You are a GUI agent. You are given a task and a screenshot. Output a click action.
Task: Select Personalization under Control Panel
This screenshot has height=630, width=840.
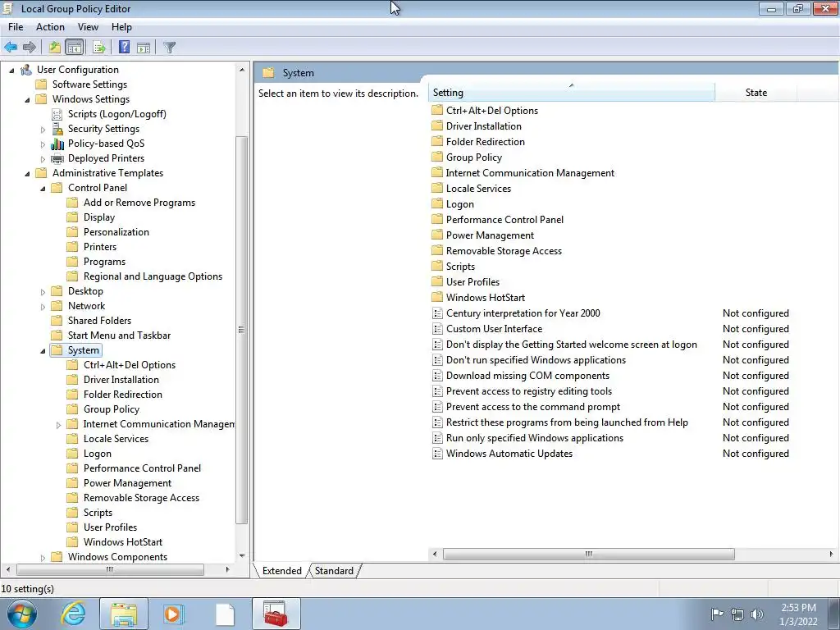(x=116, y=232)
